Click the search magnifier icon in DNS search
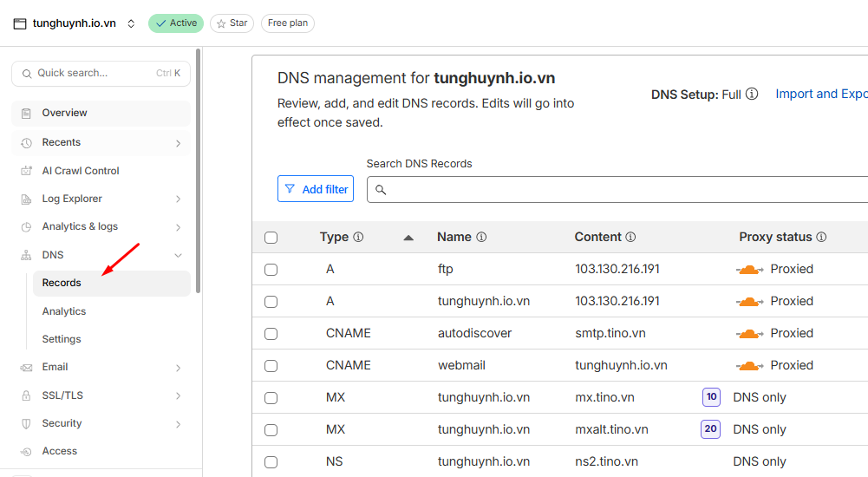The image size is (868, 477). click(381, 190)
